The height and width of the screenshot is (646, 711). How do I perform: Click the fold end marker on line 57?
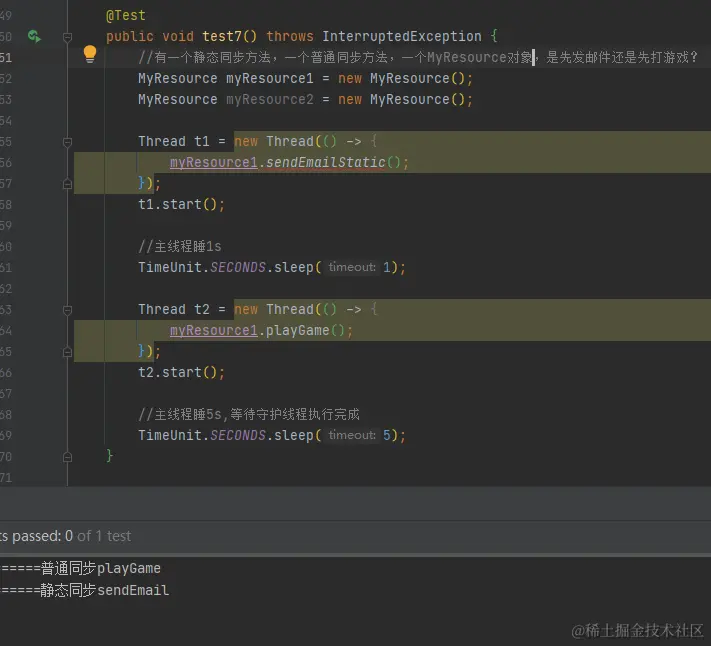click(68, 184)
